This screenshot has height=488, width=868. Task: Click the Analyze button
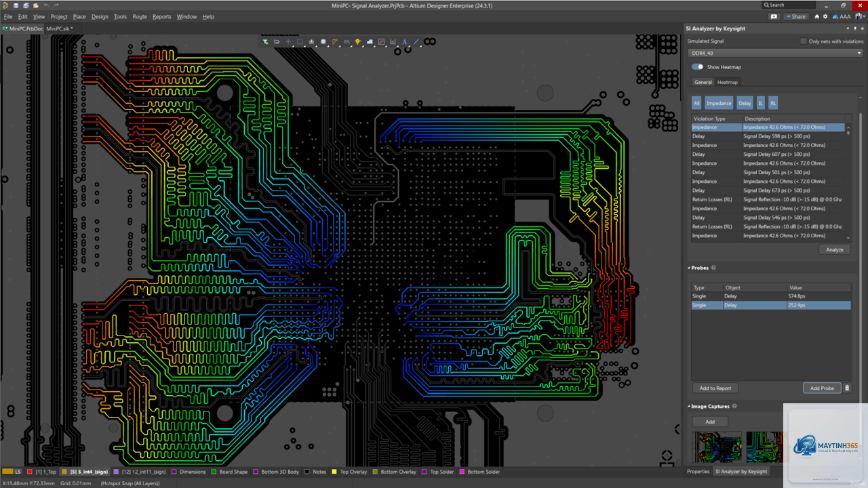(835, 249)
